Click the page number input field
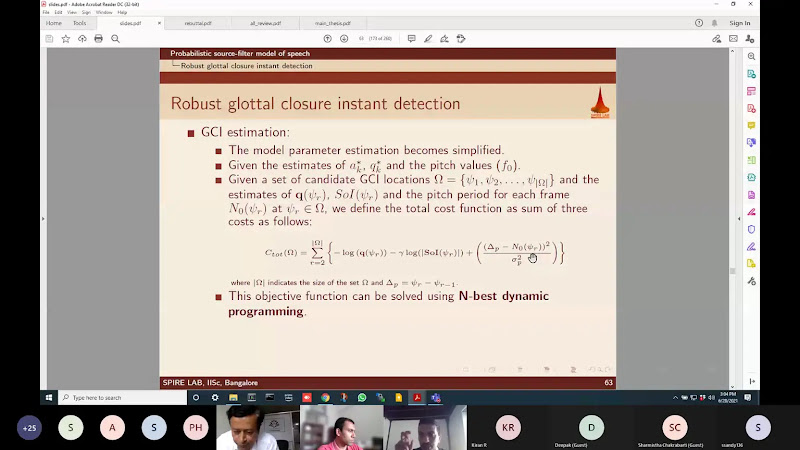Image resolution: width=800 pixels, height=450 pixels. point(361,39)
